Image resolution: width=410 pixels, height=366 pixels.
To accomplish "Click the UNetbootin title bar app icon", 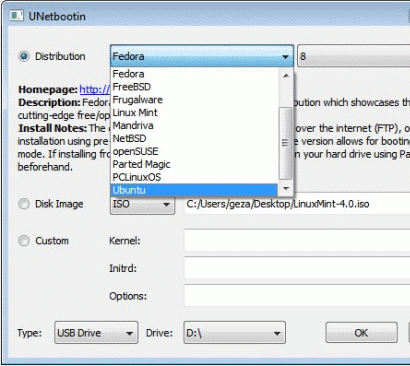I will (x=16, y=16).
